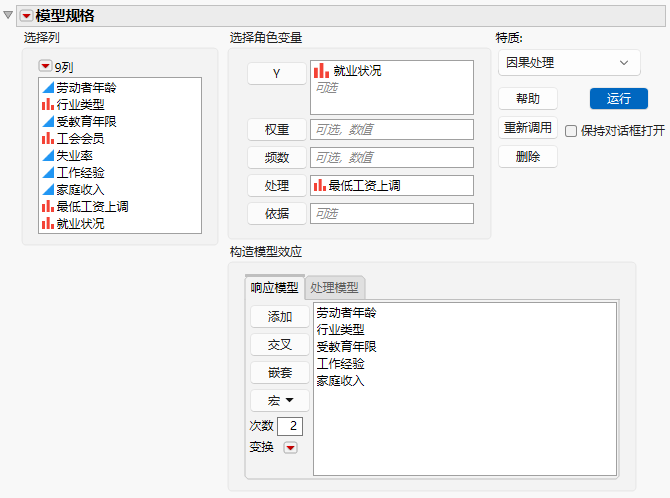This screenshot has width=670, height=498.
Task: Click the 删除 button
Action: (528, 156)
